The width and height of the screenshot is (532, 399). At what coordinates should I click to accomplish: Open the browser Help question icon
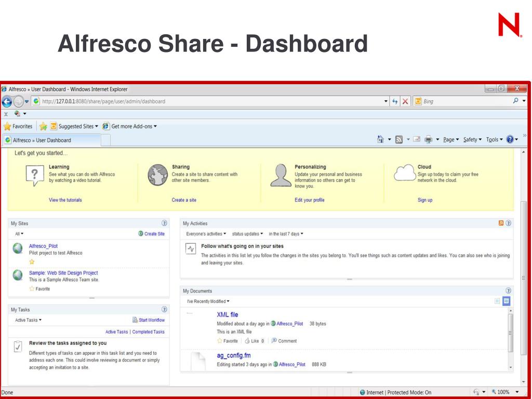pos(510,139)
